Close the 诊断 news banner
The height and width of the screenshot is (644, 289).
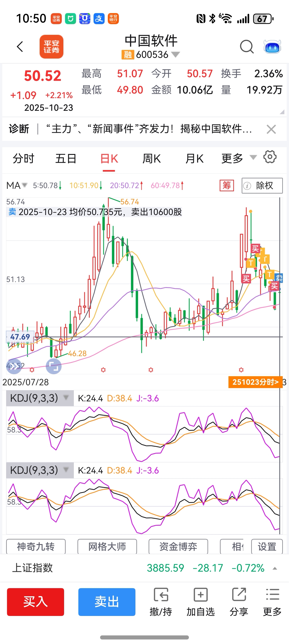[x=271, y=129]
